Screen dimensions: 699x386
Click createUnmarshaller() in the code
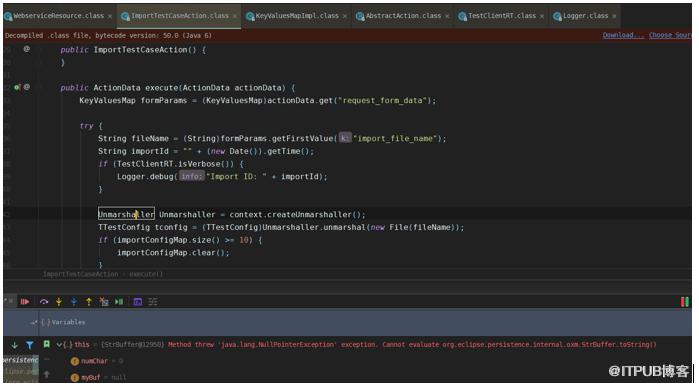coord(314,214)
